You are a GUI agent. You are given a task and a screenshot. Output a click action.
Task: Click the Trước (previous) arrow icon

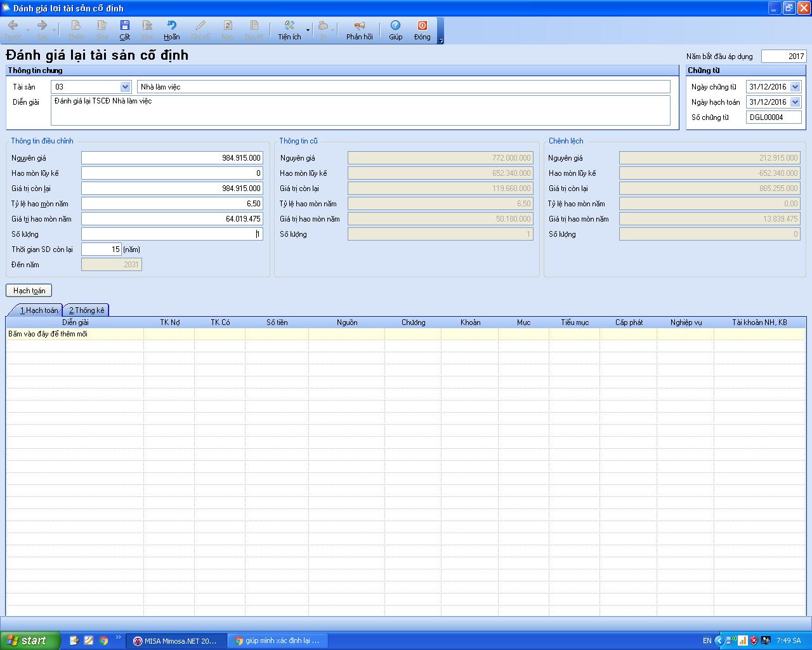point(13,25)
